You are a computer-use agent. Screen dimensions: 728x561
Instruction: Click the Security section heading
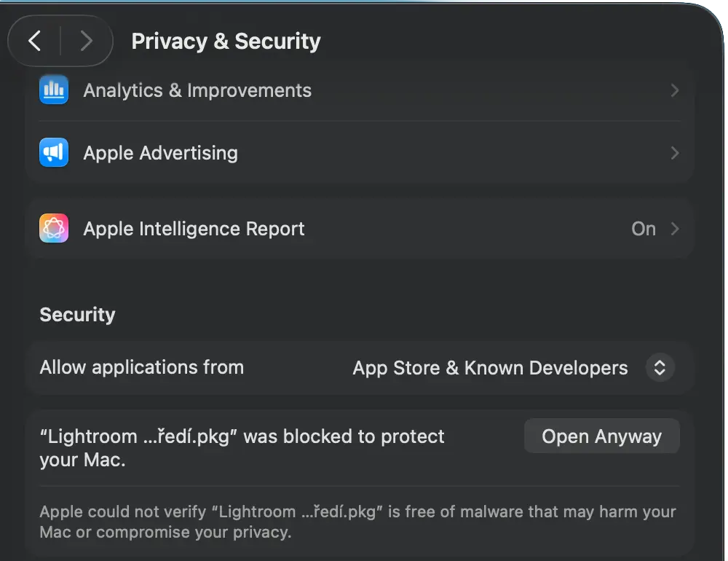(77, 315)
